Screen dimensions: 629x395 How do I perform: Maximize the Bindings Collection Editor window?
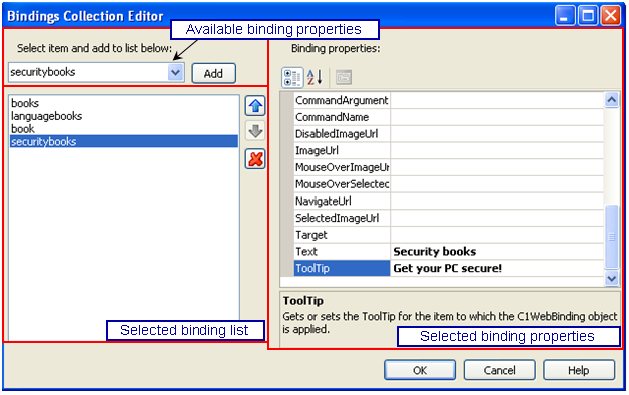[x=588, y=16]
